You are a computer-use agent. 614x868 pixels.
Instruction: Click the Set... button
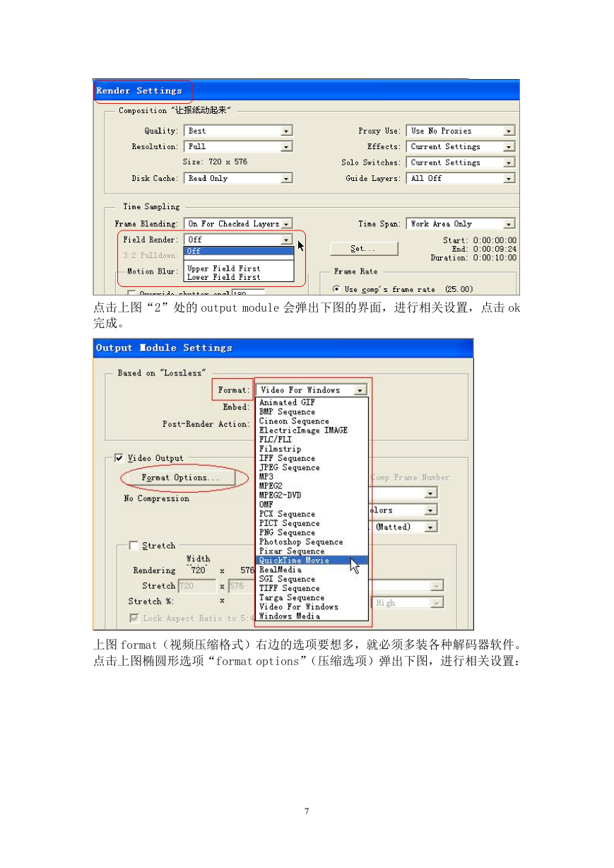click(x=364, y=249)
